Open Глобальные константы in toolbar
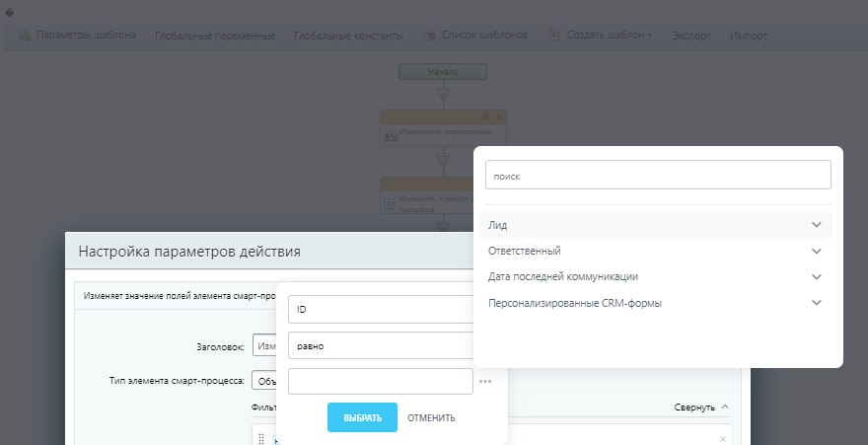The height and width of the screenshot is (445, 868). tap(348, 36)
